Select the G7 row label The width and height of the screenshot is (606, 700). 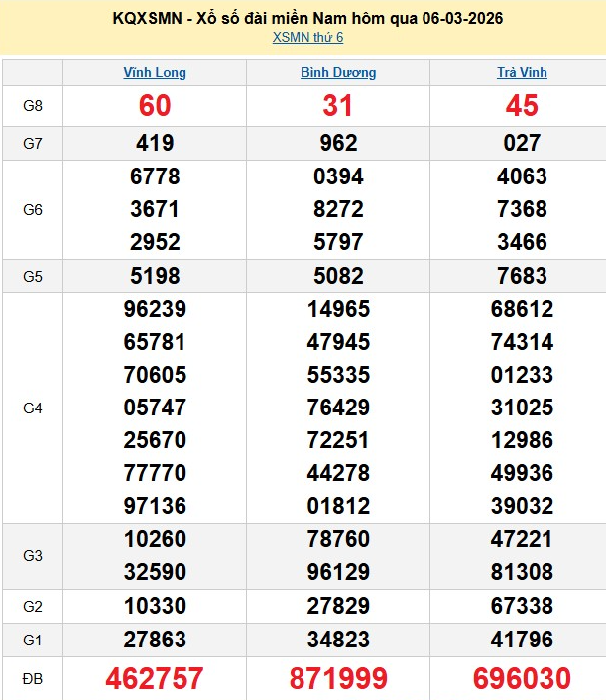point(33,143)
